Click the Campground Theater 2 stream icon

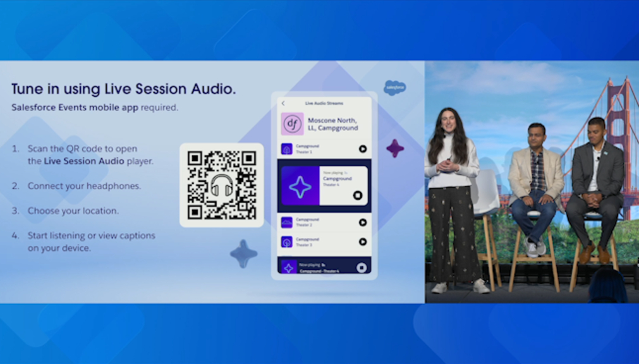point(286,222)
